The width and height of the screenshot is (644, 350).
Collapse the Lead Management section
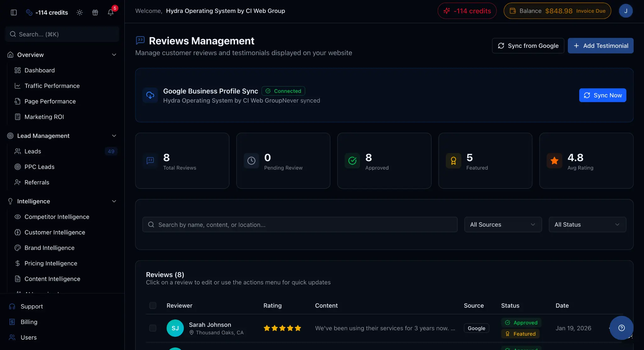click(62, 136)
